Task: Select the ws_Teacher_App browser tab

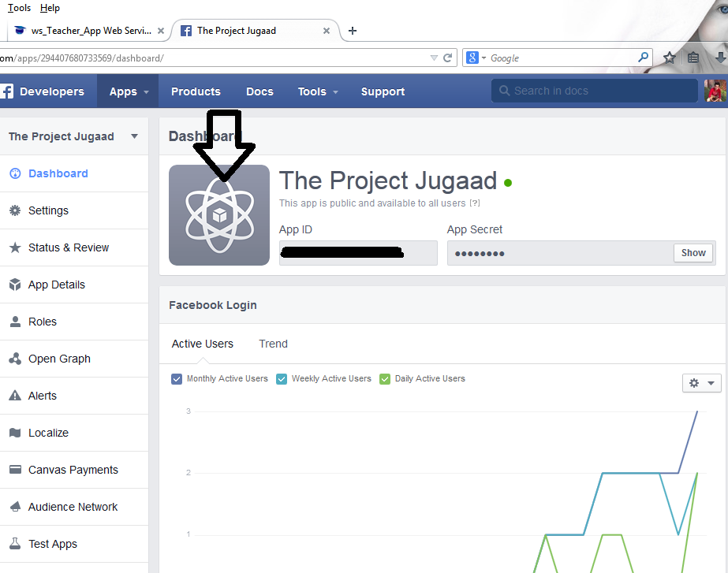Action: (87, 31)
